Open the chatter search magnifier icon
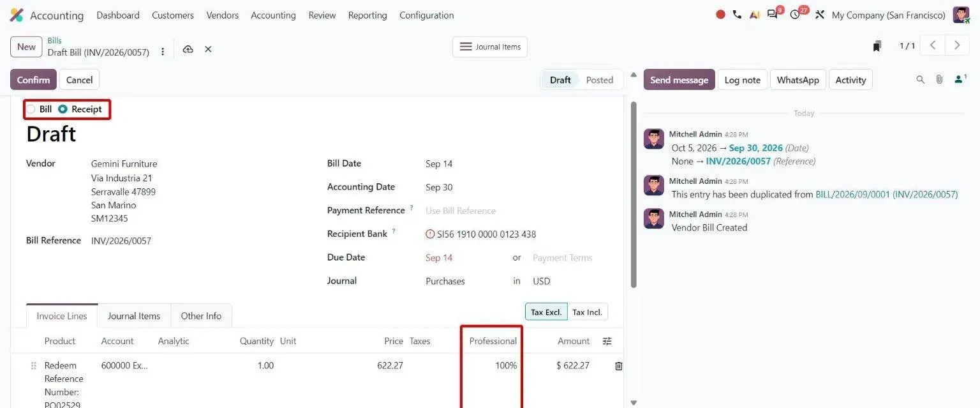Image resolution: width=980 pixels, height=408 pixels. 920,80
